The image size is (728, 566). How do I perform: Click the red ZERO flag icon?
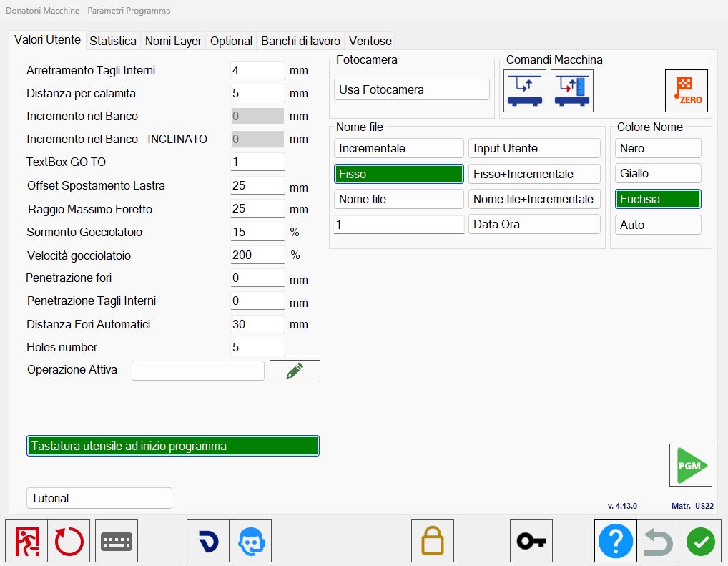coord(687,91)
